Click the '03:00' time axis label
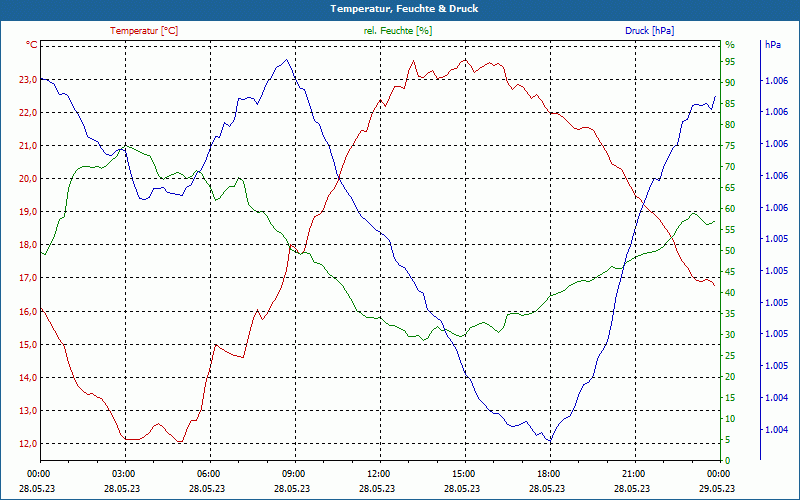The height and width of the screenshot is (500, 800). [x=122, y=473]
